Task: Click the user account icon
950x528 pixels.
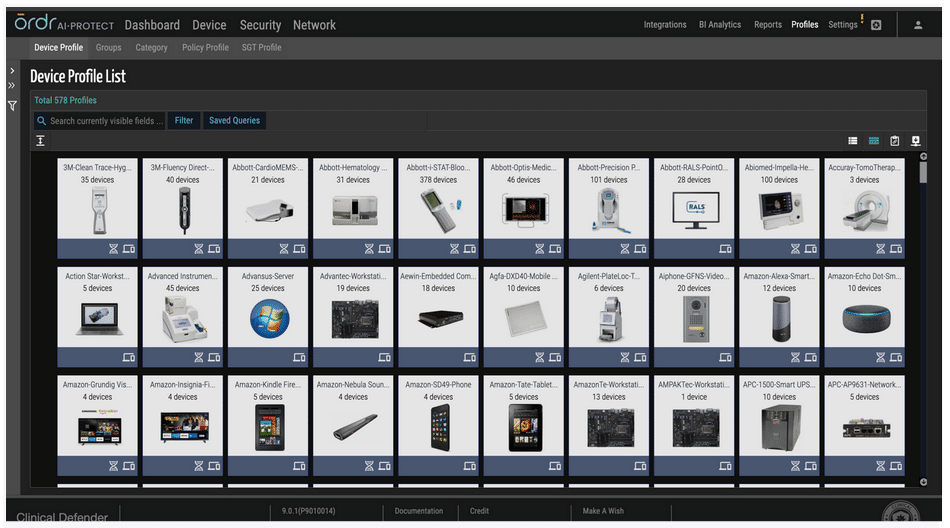Action: 918,25
